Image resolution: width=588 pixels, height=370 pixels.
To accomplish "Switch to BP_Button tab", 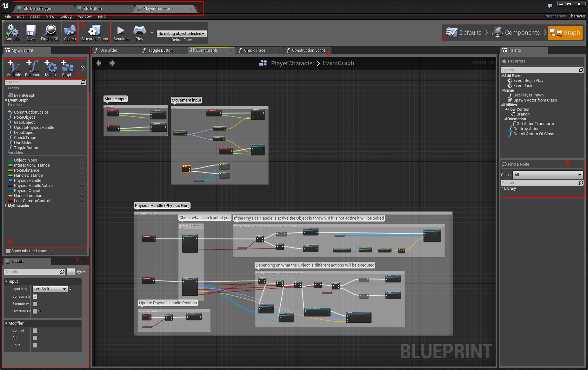I will (x=104, y=9).
